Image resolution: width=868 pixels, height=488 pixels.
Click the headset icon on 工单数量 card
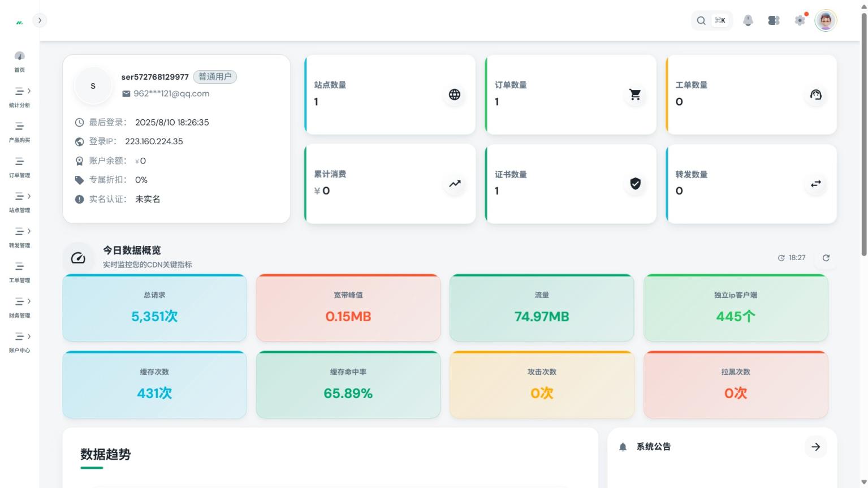[x=815, y=95]
